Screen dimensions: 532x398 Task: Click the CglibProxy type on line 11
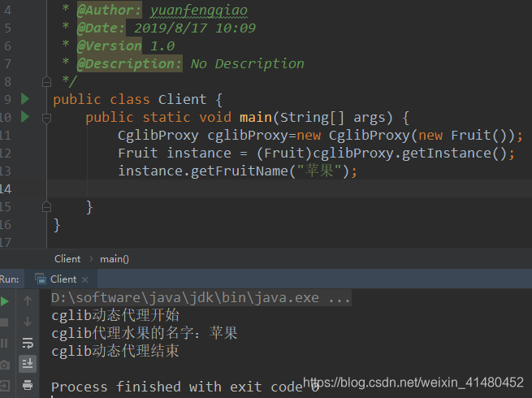pos(158,136)
